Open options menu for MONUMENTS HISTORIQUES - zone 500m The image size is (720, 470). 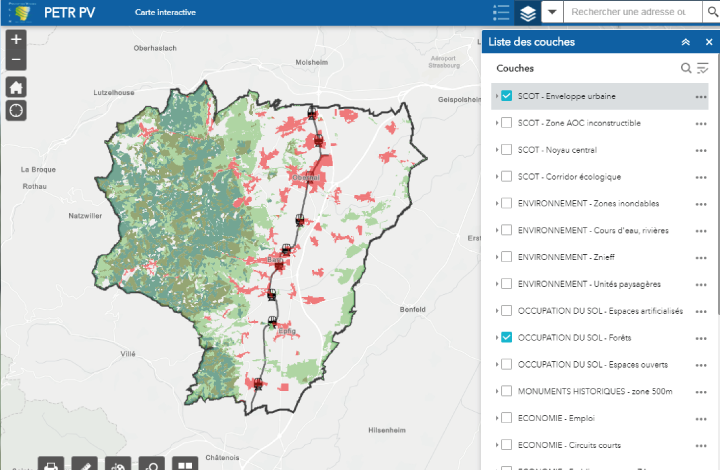point(701,392)
